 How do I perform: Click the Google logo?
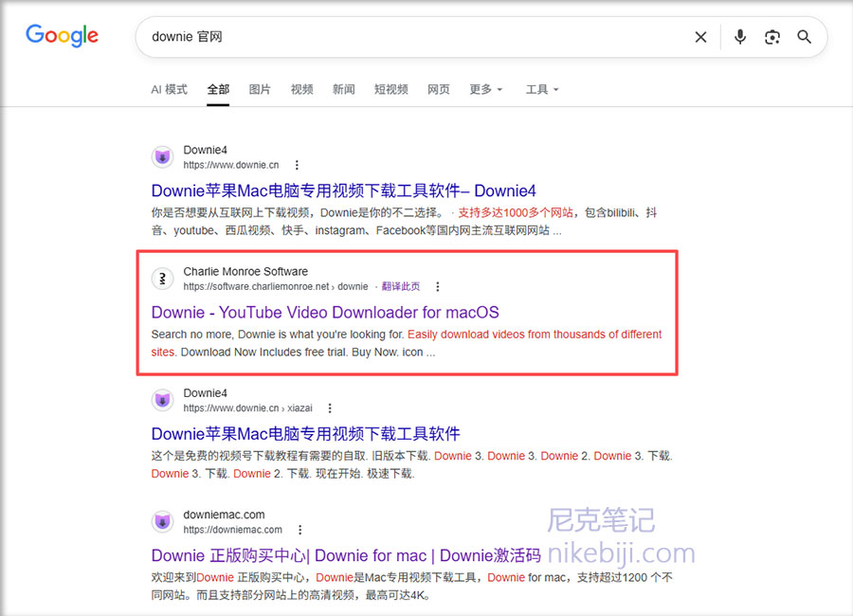[x=62, y=36]
